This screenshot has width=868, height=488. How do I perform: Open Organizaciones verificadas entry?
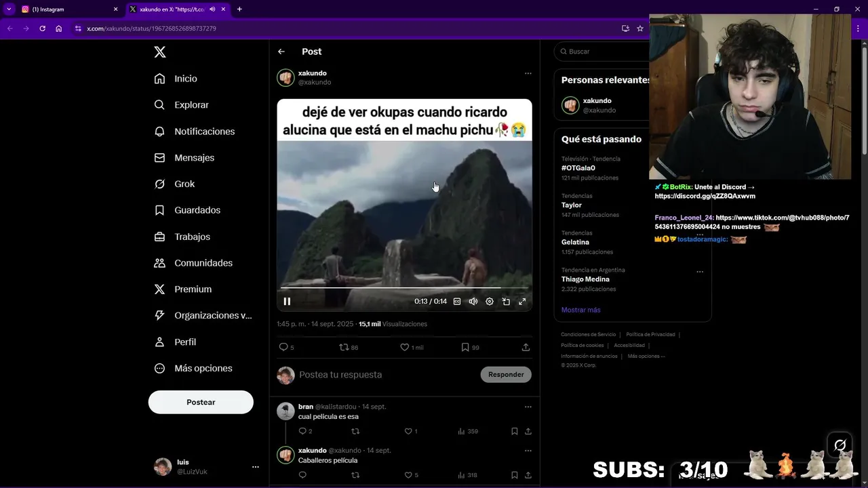pyautogui.click(x=203, y=316)
